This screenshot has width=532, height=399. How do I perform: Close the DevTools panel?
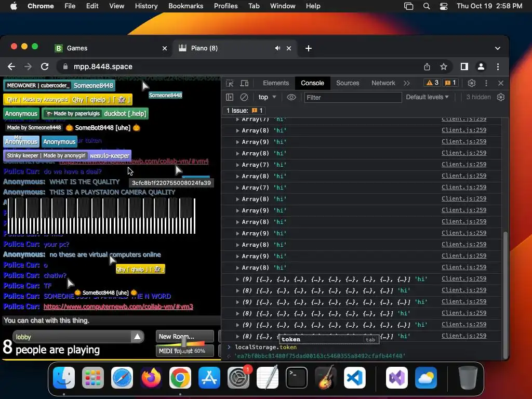501,83
